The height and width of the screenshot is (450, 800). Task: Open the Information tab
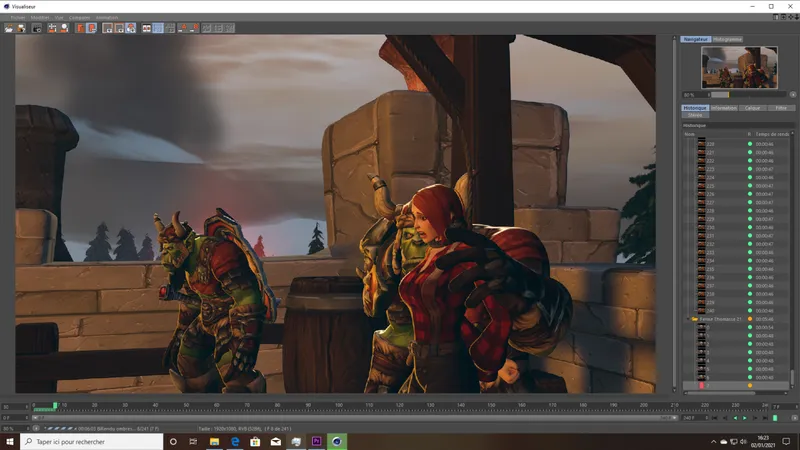point(724,108)
